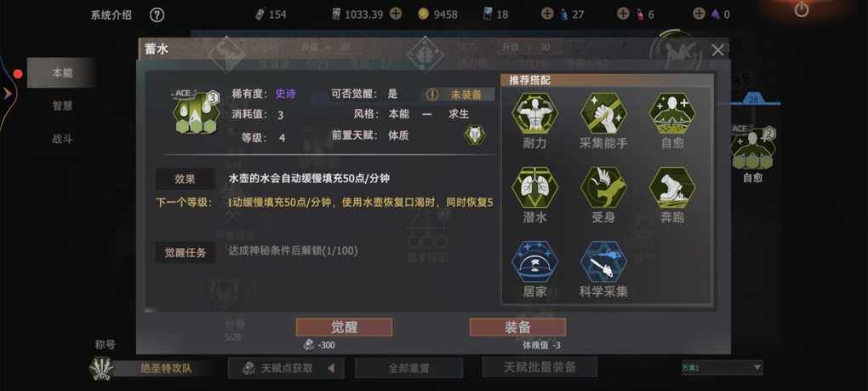Image resolution: width=868 pixels, height=391 pixels.
Task: Add currency with plus beside 1033.39
Action: [x=395, y=14]
